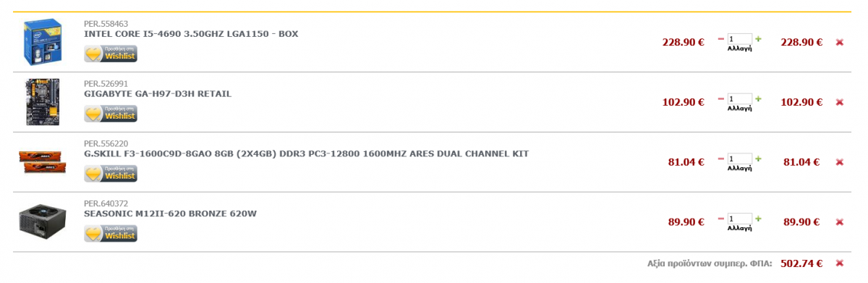Increase Gigabyte motherboard quantity with plus icon
This screenshot has width=868, height=283.
pos(759,98)
